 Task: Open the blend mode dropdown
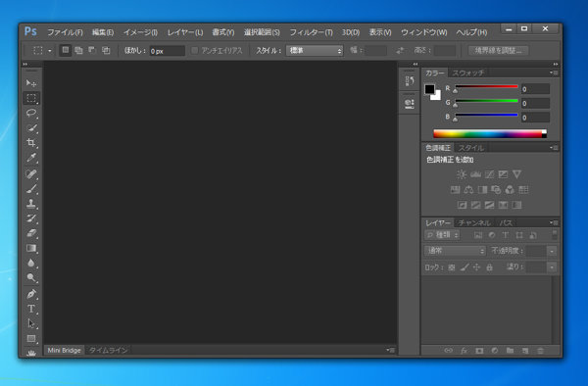click(455, 251)
